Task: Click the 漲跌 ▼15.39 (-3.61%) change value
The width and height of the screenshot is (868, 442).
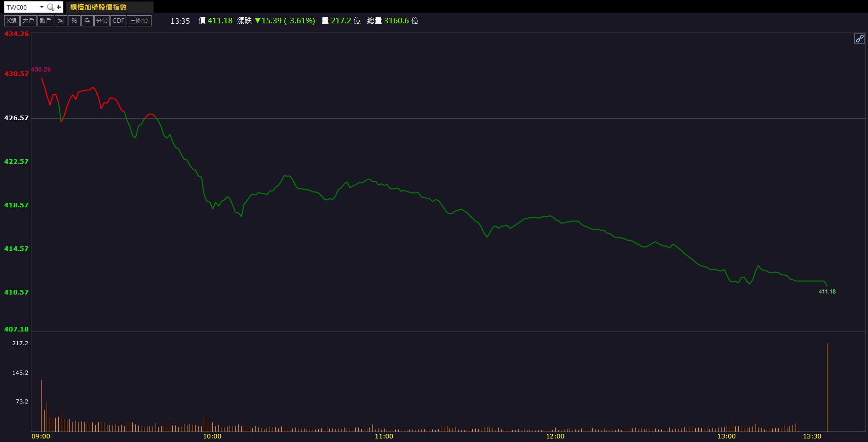Action: click(276, 21)
